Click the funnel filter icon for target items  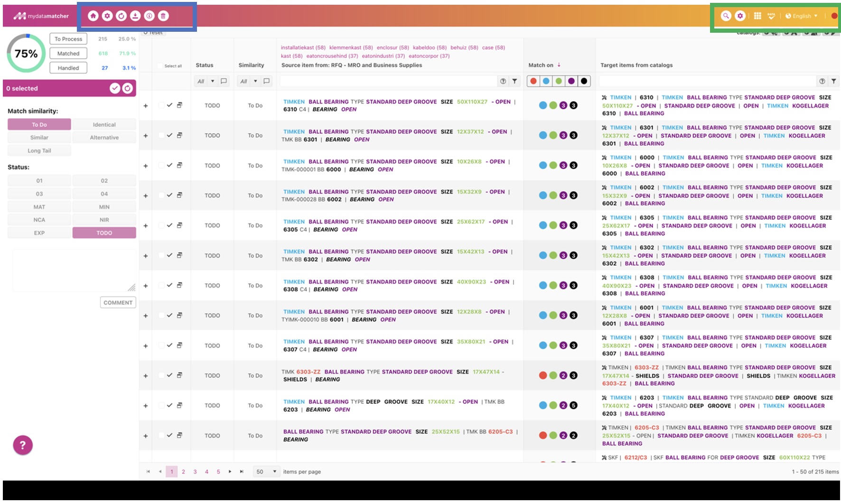(x=834, y=81)
